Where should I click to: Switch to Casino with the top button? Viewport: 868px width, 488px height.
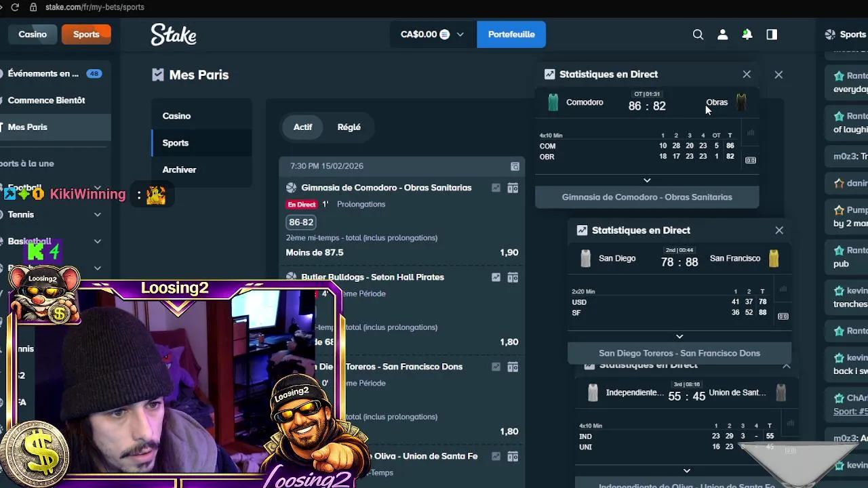click(x=32, y=35)
